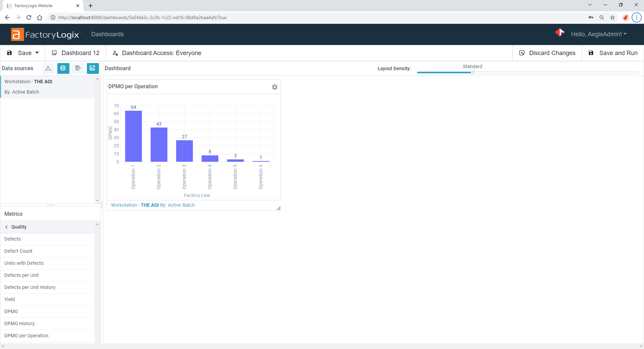Collapse the Quality metrics category

[7, 227]
